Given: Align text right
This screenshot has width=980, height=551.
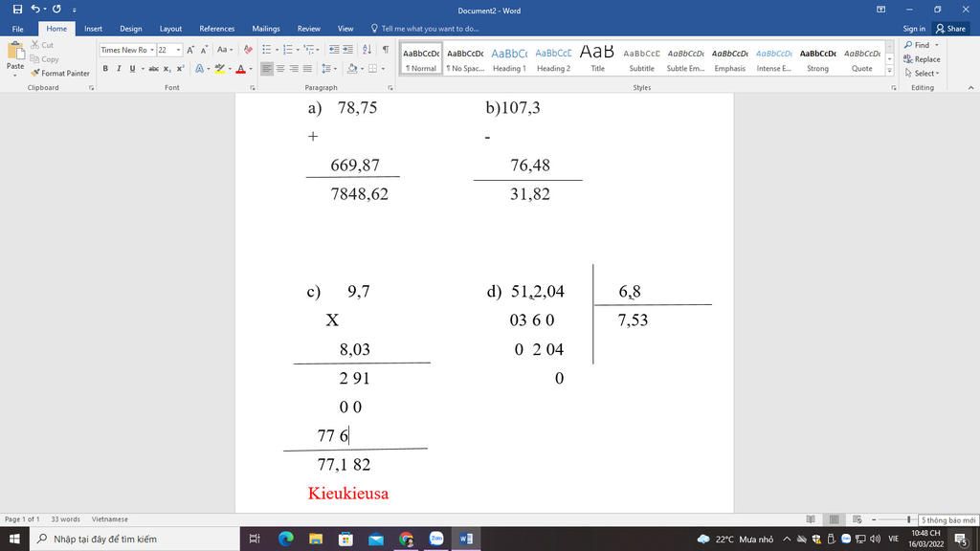Looking at the screenshot, I should click(x=294, y=69).
